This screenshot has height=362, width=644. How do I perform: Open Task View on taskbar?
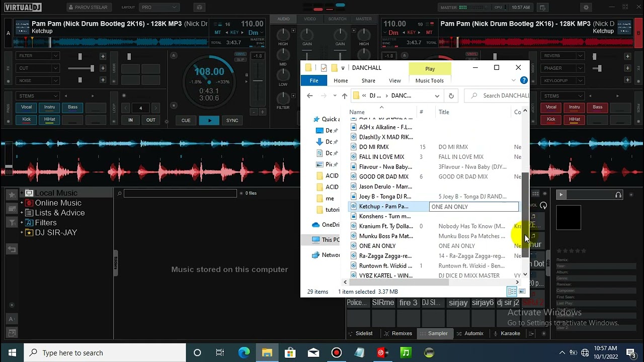point(220,353)
